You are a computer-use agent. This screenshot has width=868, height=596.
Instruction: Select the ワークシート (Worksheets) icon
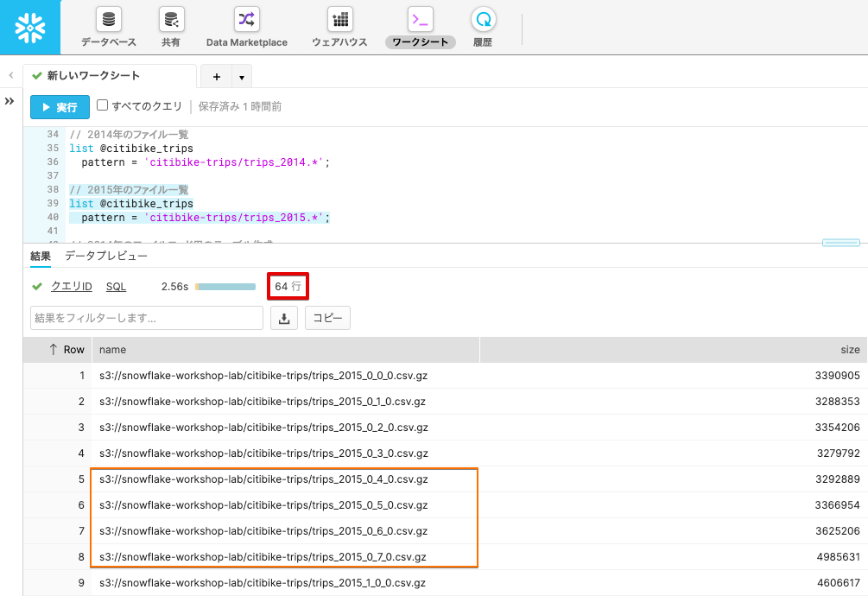pos(420,20)
